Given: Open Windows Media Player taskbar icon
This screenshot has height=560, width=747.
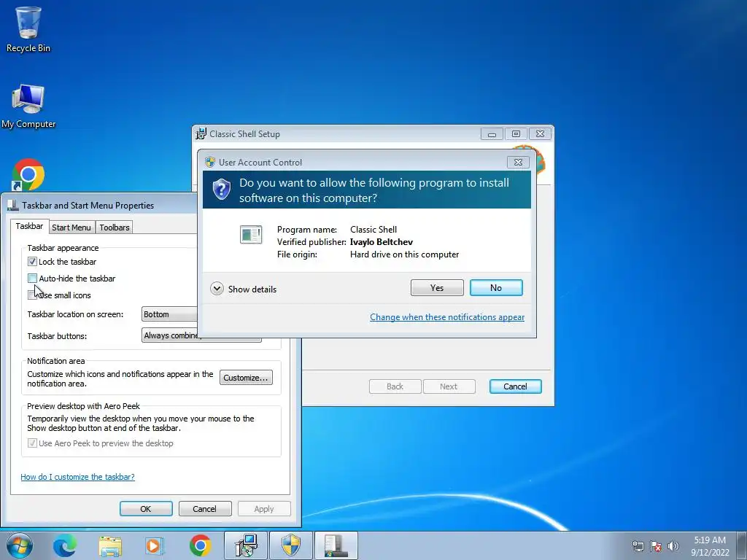Looking at the screenshot, I should coord(155,545).
